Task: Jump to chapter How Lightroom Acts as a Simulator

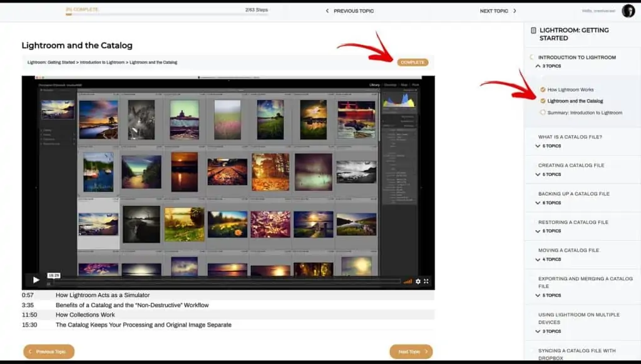Action: click(103, 295)
